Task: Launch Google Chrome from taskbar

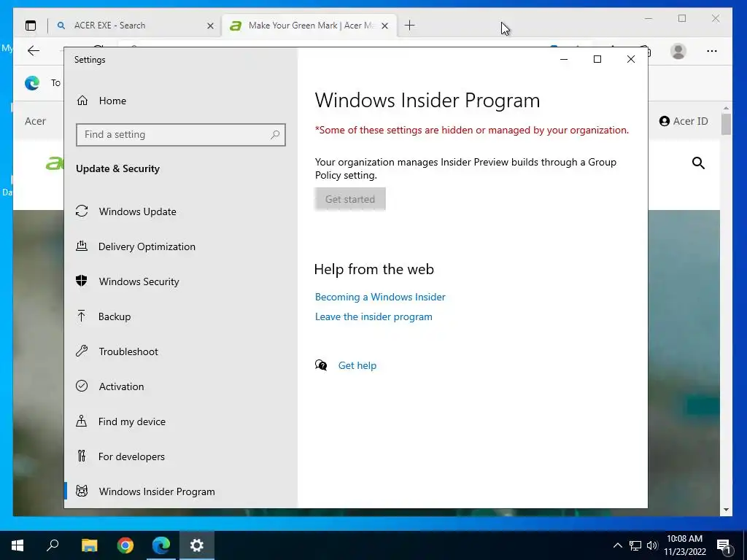Action: [125, 545]
